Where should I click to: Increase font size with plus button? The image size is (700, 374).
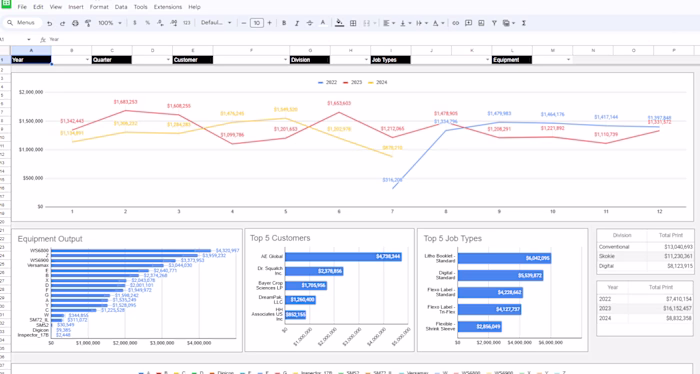point(269,23)
